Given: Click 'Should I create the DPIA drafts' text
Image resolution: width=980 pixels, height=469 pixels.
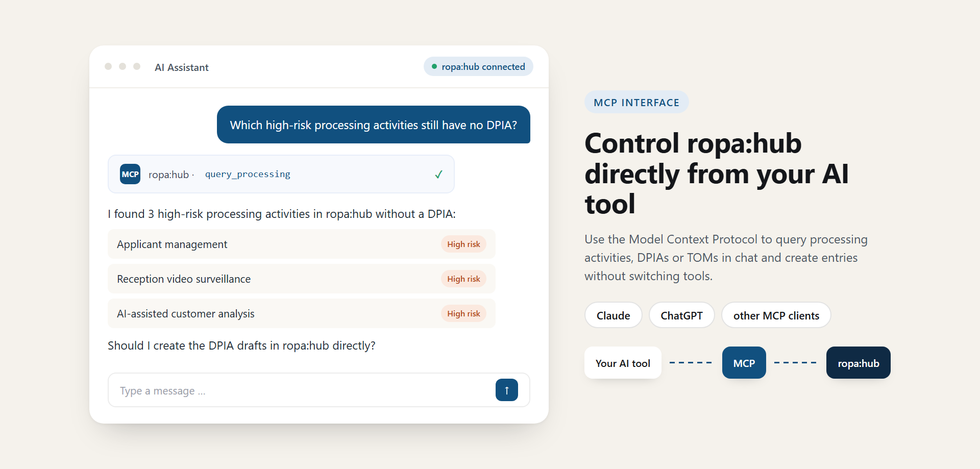Looking at the screenshot, I should point(241,345).
